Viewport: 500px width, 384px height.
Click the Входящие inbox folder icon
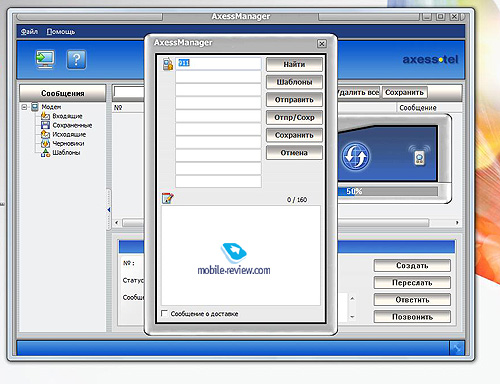coord(45,116)
